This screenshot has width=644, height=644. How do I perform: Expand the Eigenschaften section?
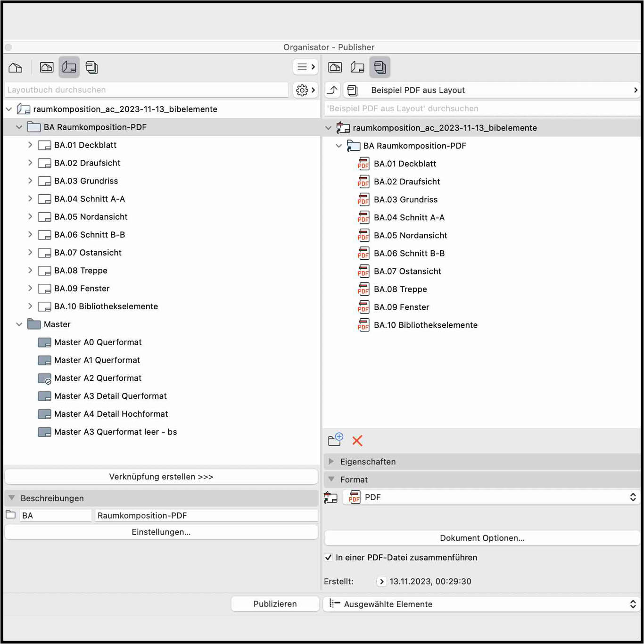tap(331, 461)
